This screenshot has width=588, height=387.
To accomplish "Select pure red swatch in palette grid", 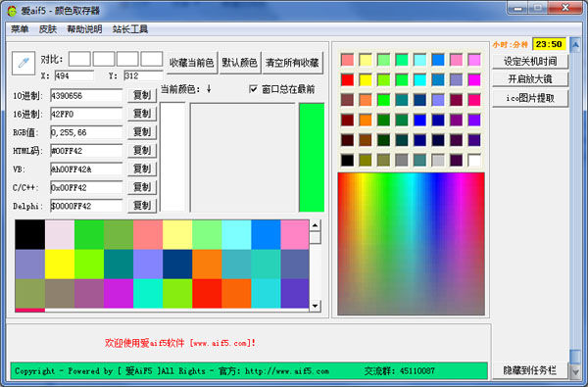I will pyautogui.click(x=347, y=80).
